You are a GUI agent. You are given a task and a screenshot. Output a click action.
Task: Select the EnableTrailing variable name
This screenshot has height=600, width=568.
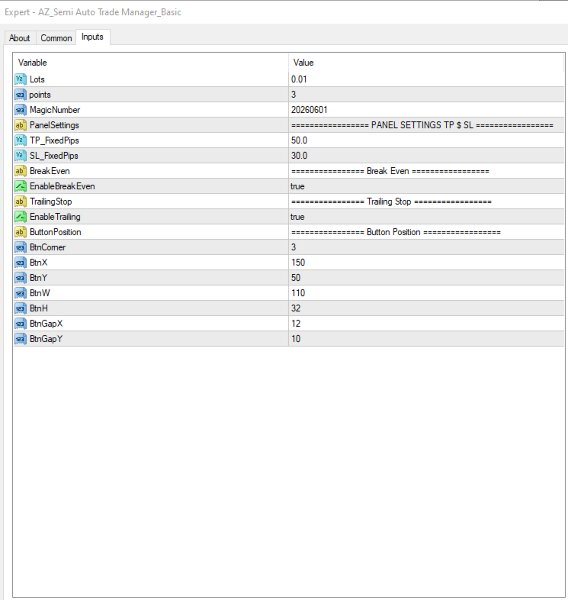[55, 217]
